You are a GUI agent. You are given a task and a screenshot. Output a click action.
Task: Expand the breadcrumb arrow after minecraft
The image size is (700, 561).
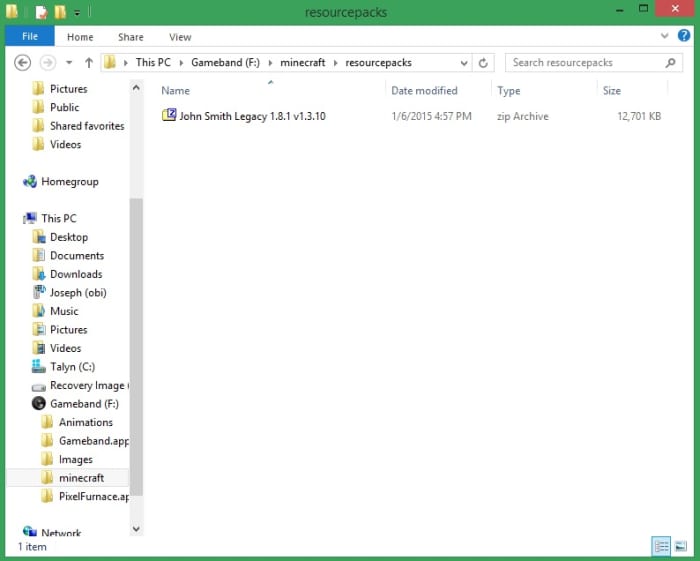point(335,63)
